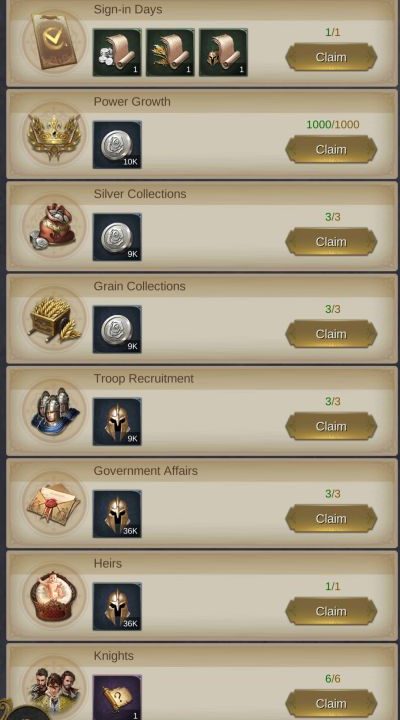Tap the grain scroll reward in Sign-in Days
The image size is (400, 720).
click(170, 52)
